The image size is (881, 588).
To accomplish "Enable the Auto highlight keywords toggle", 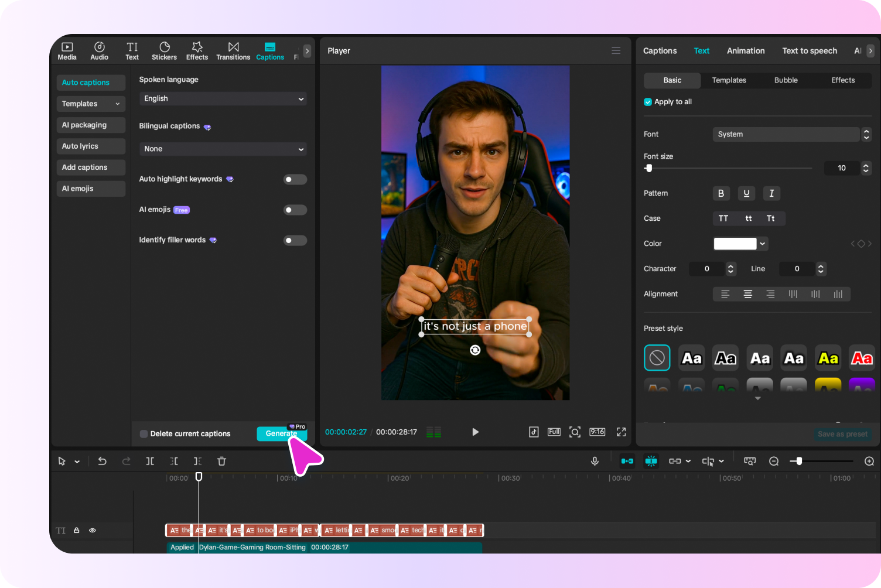I will (x=295, y=179).
